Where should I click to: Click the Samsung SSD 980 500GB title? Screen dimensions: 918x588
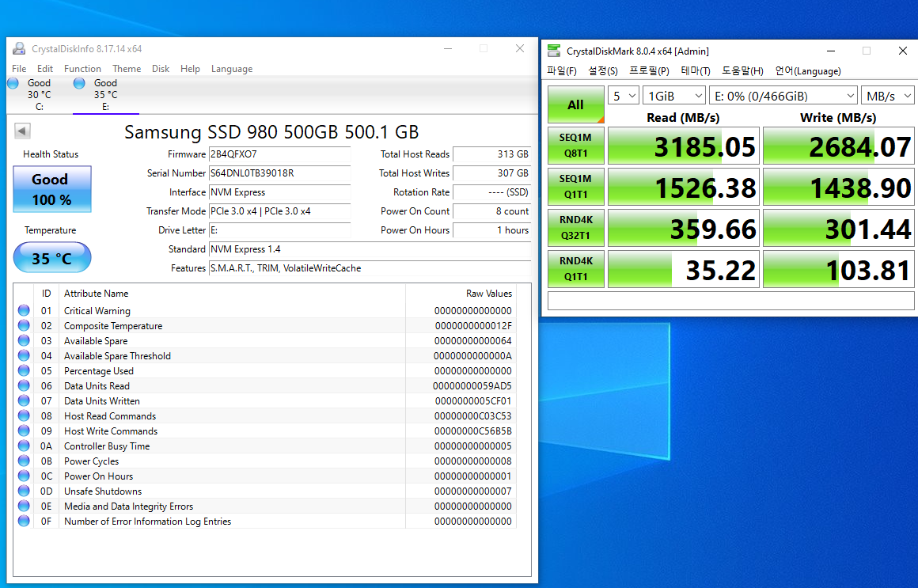tap(271, 132)
